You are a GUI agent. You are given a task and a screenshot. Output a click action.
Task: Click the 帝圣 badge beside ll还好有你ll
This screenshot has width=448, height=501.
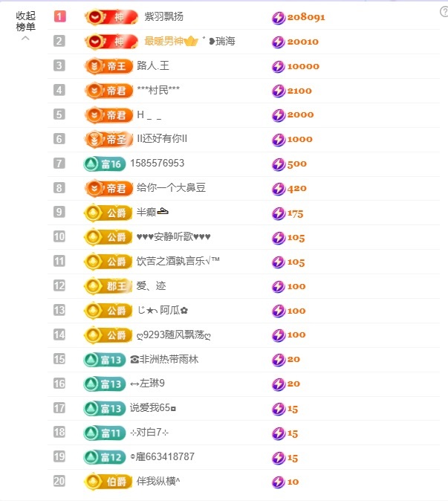tap(108, 139)
